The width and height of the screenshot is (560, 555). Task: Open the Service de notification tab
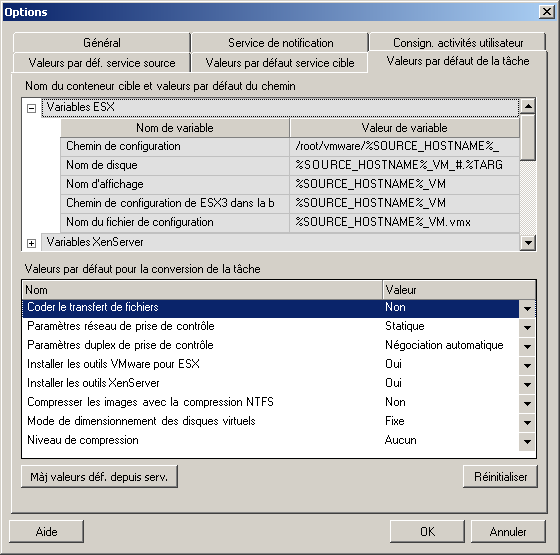click(x=280, y=43)
